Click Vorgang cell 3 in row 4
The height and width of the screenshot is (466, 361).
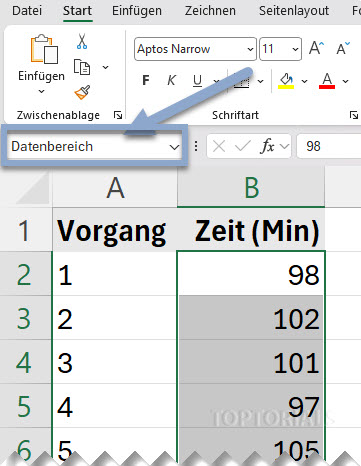coord(115,362)
